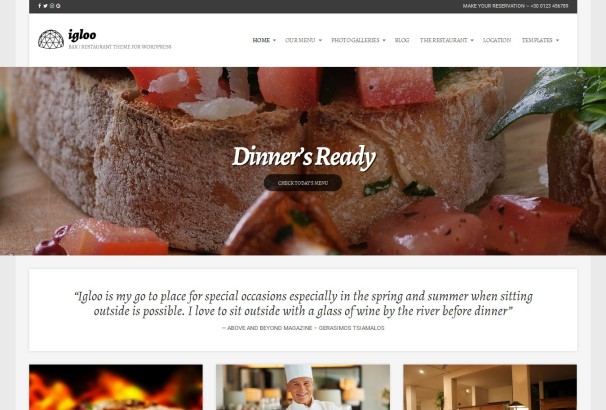
Task: Expand the Our Menu dropdown arrow
Action: 320,40
